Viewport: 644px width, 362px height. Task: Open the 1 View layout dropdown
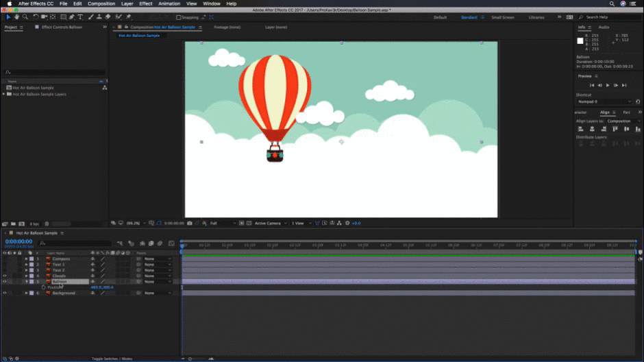coord(301,223)
